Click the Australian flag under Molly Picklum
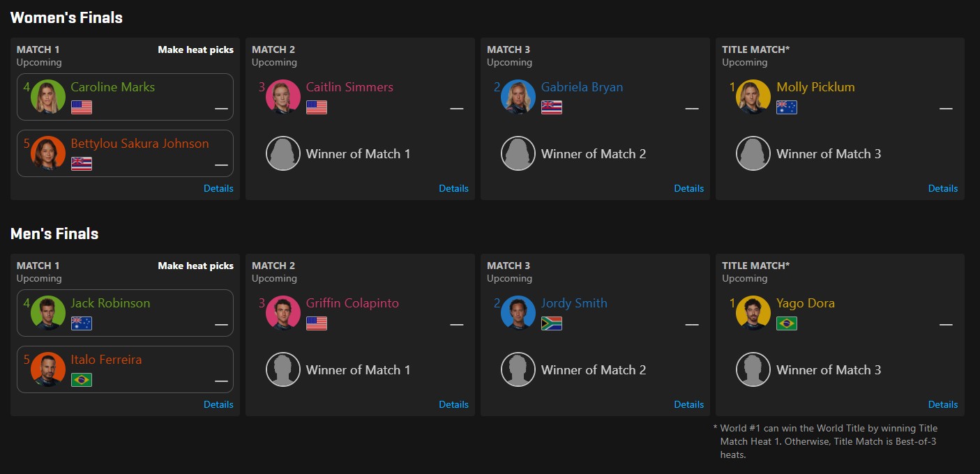This screenshot has height=474, width=980. pos(787,107)
